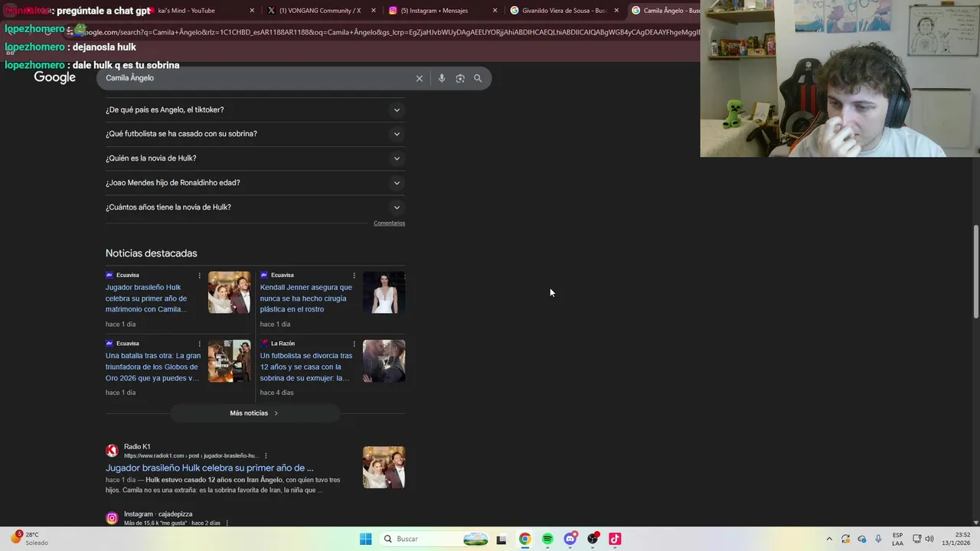Open 'Una batalla tras otra' Globos de Oro headline
980x551 pixels.
(x=153, y=367)
